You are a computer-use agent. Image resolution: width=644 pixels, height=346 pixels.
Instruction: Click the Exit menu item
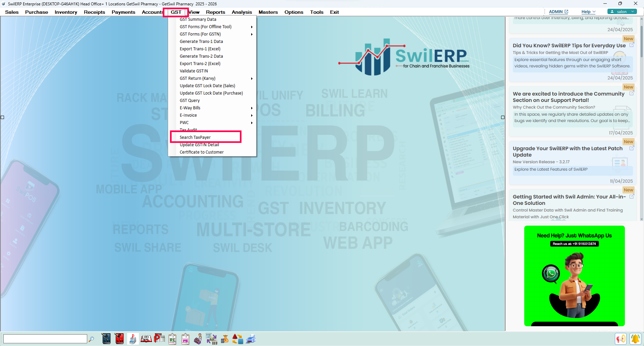coord(334,12)
